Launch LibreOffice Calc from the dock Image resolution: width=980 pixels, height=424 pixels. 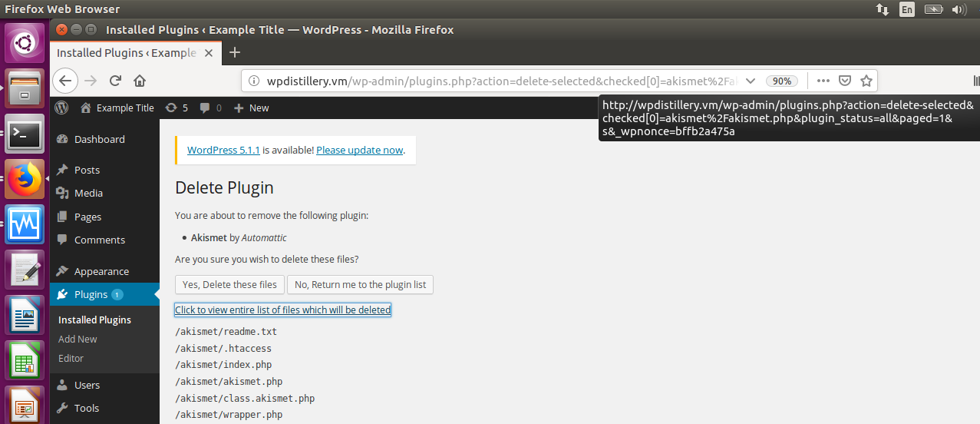click(x=25, y=360)
